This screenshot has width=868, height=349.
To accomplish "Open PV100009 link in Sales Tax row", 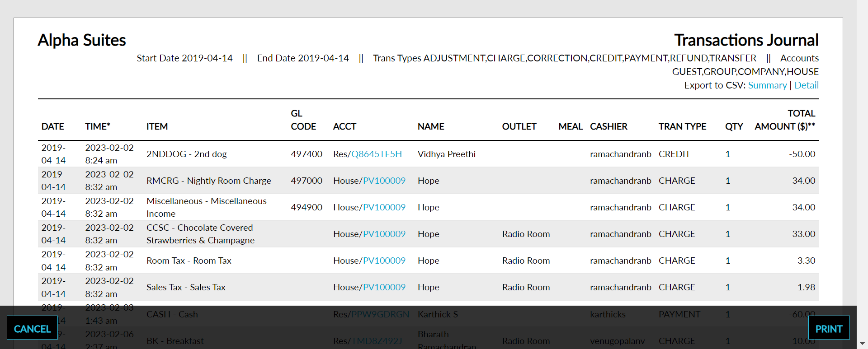I will 384,287.
